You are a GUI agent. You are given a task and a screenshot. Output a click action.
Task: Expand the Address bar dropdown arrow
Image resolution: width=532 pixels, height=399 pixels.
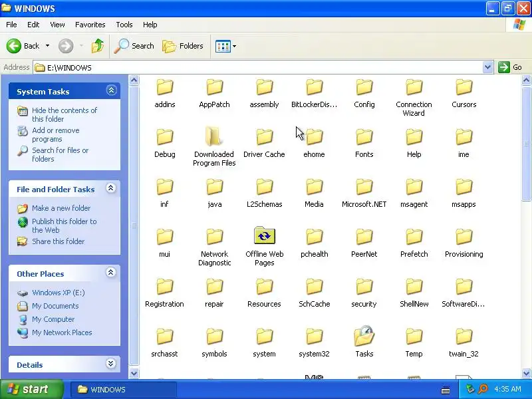tap(487, 67)
